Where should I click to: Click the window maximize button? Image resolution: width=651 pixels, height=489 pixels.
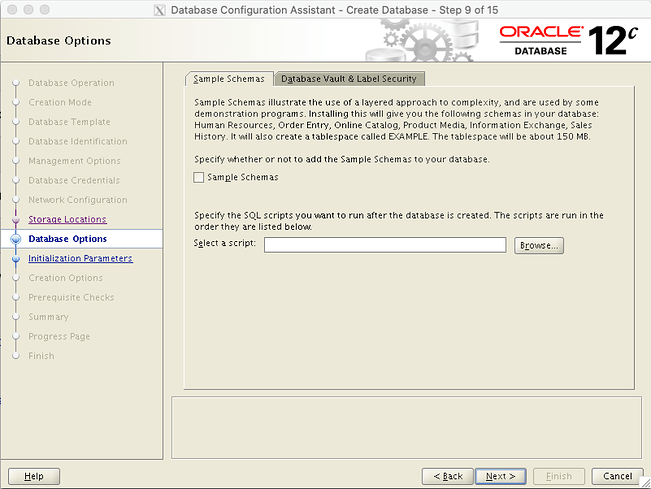coord(44,10)
